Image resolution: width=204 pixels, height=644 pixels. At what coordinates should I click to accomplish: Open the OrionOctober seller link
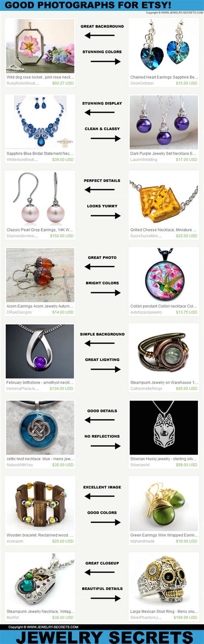[142, 83]
